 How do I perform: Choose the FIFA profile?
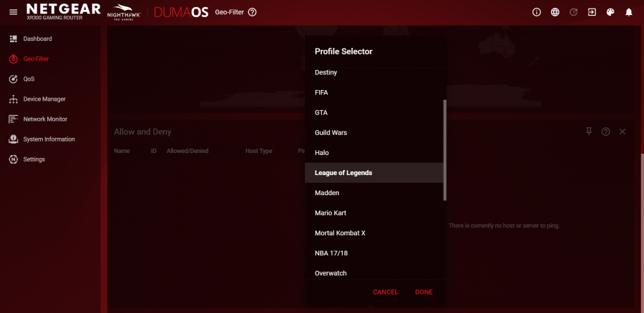pos(374,93)
